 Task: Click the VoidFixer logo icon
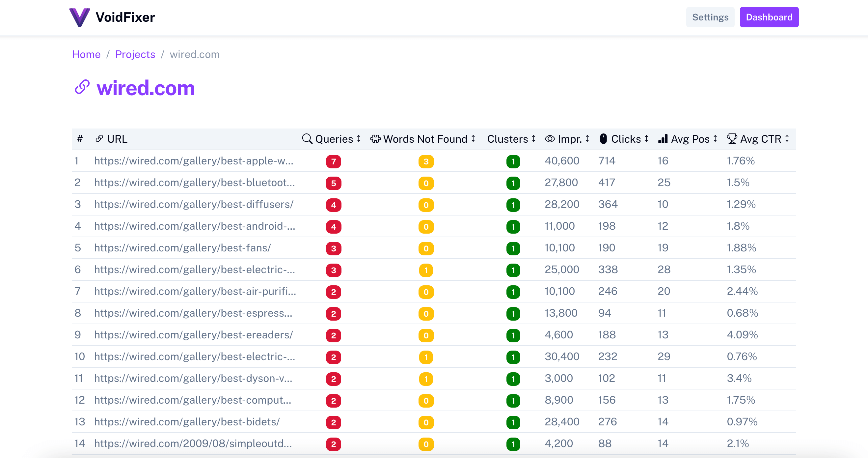[x=79, y=17]
